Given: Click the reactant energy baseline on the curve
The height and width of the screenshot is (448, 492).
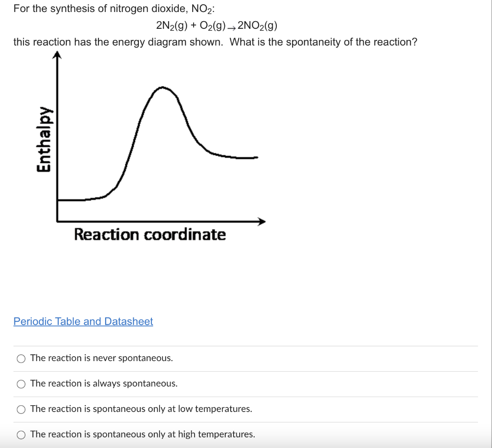Looking at the screenshot, I should pyautogui.click(x=77, y=200).
